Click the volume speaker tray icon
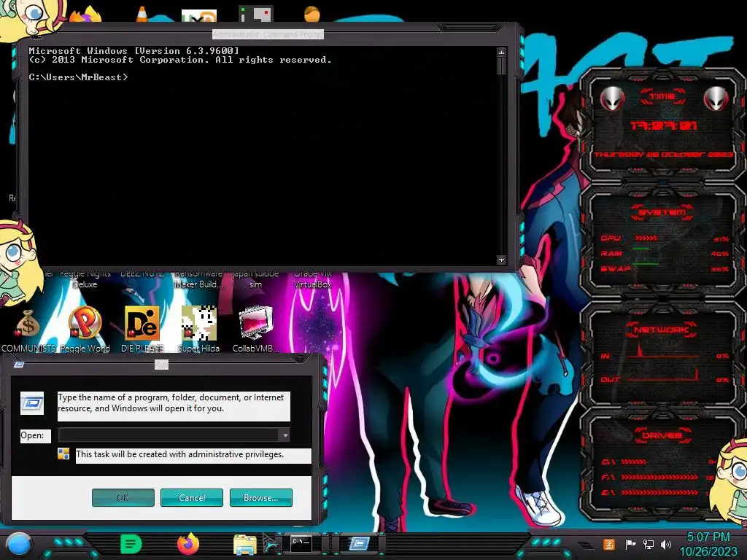747x560 pixels. [666, 544]
